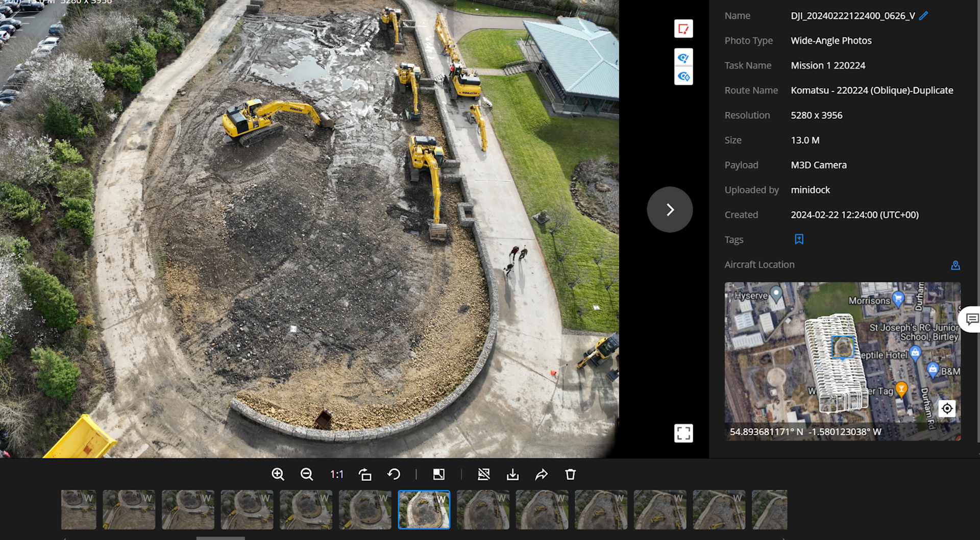The height and width of the screenshot is (540, 980).
Task: Click the coordinates '54.893681171° N' on the map
Action: [766, 432]
